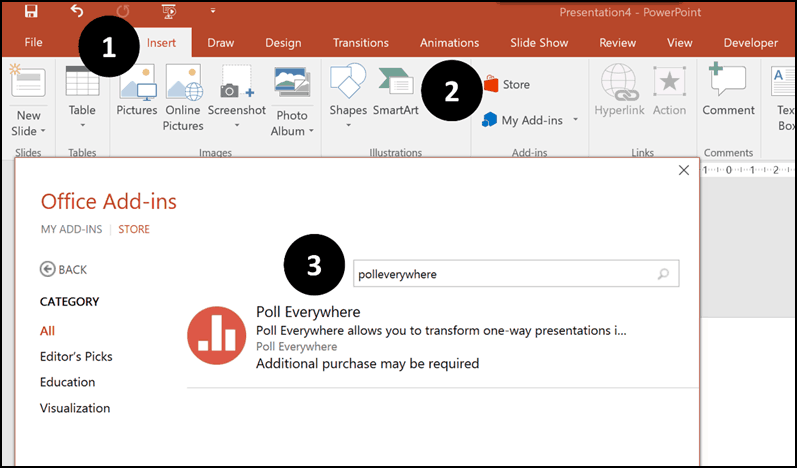Screen dimensions: 797x468
Task: Open the Animations tab
Action: tap(449, 43)
